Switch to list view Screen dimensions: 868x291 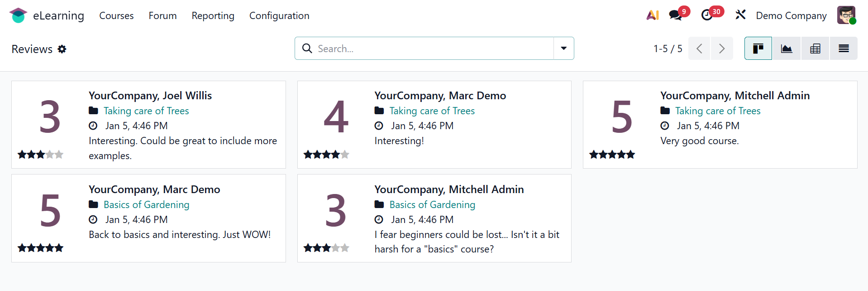point(844,48)
